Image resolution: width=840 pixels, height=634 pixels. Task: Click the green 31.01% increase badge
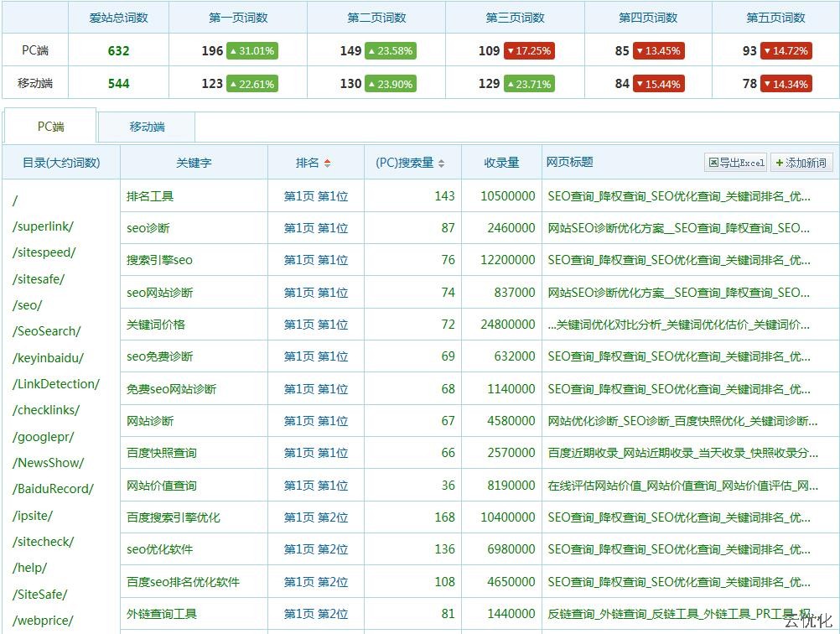pyautogui.click(x=251, y=51)
